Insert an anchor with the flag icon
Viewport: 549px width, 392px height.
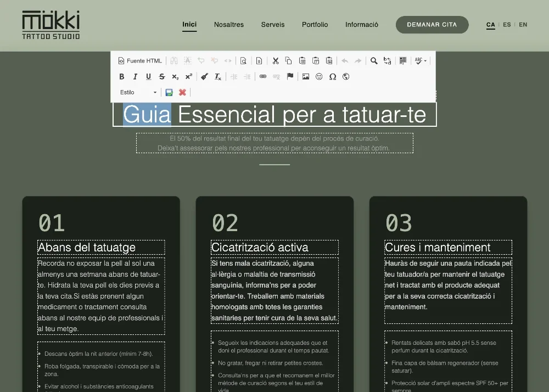coord(290,77)
